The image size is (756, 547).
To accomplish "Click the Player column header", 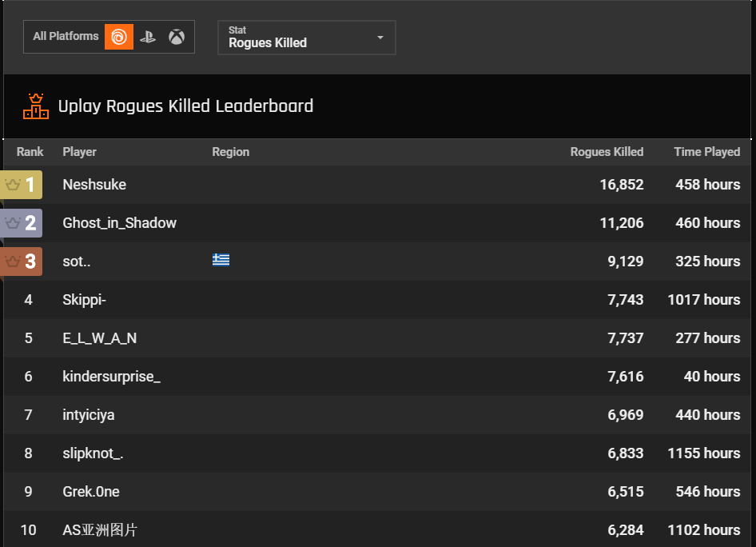I will click(x=80, y=152).
